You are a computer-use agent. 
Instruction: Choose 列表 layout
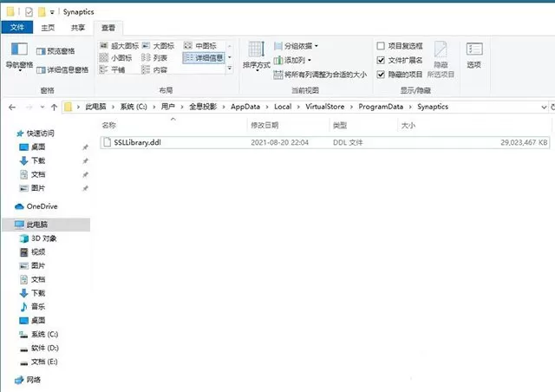pos(154,57)
